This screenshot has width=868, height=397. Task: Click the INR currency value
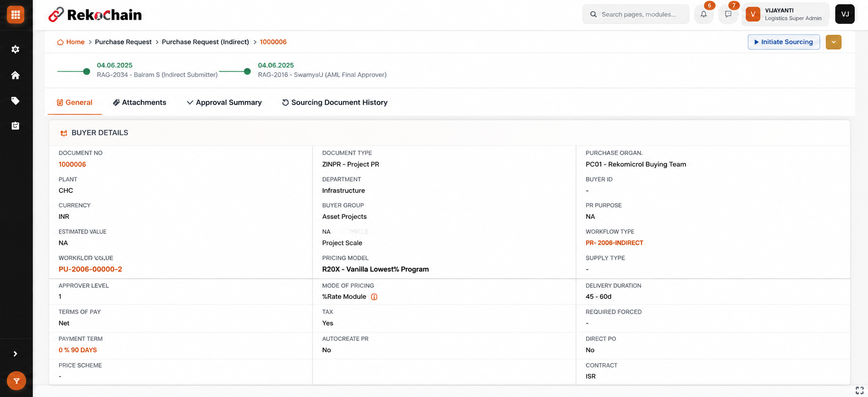[x=64, y=216]
